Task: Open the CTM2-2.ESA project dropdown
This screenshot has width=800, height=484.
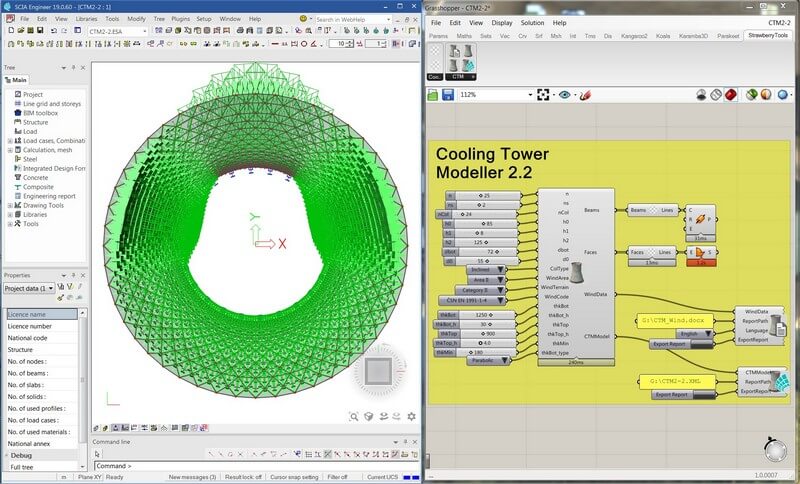Action: (145, 31)
